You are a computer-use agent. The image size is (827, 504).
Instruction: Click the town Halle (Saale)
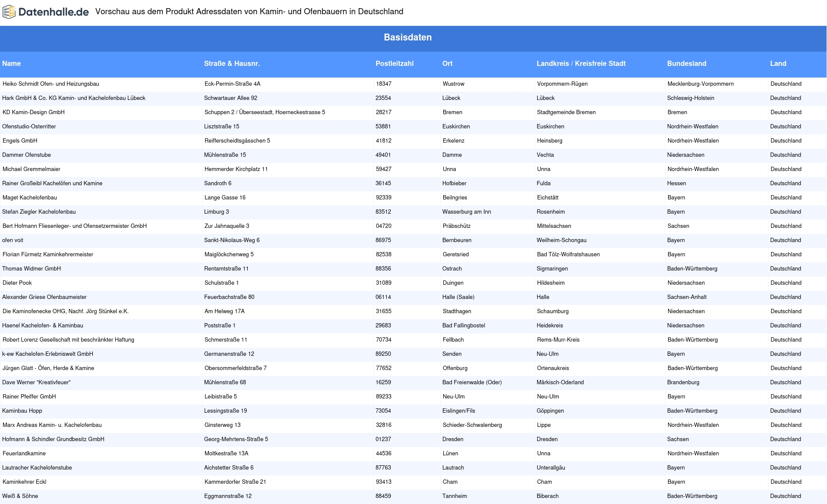click(458, 297)
